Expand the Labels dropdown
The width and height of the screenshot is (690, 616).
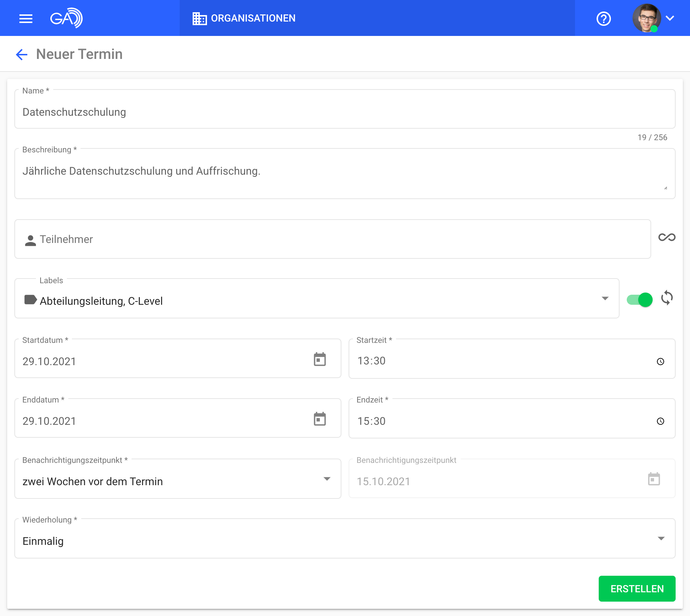605,298
